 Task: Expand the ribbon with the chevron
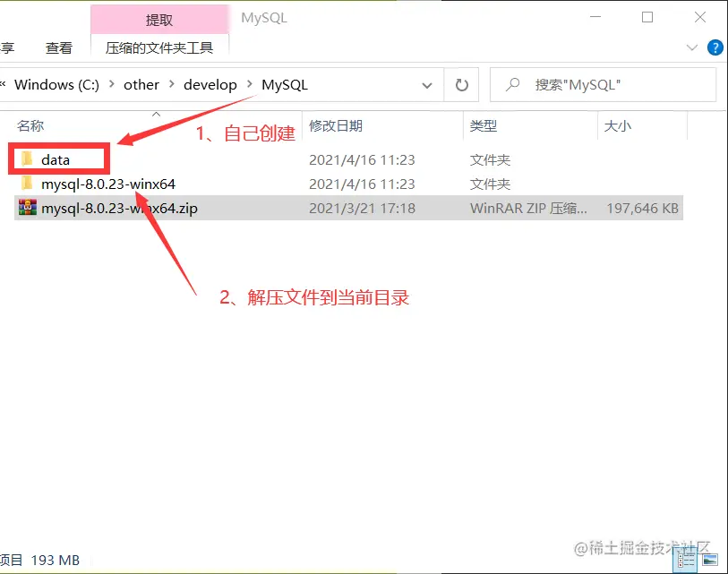click(x=692, y=47)
